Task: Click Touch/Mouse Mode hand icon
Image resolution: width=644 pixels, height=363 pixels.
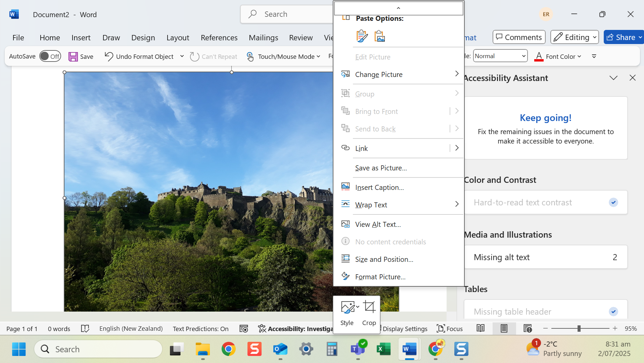Action: pos(250,56)
